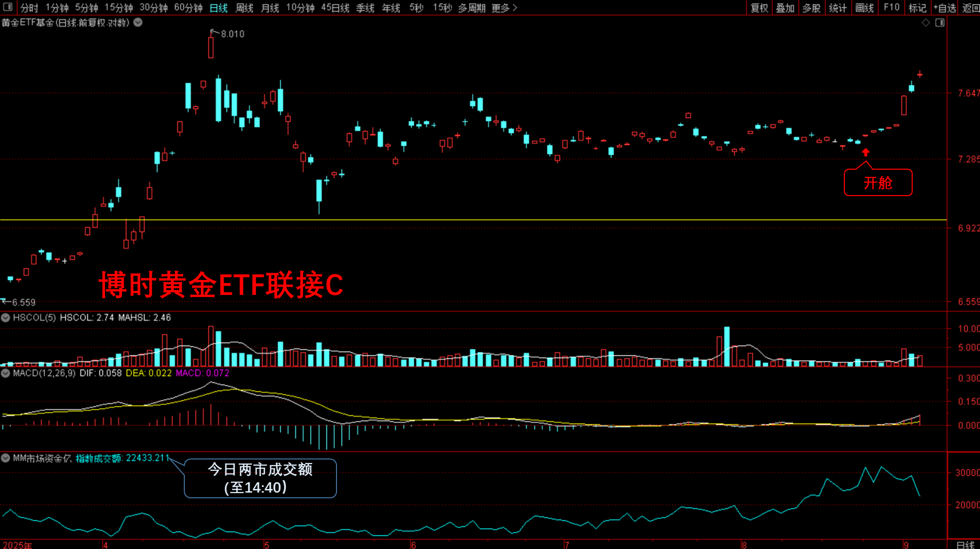980x549 pixels.
Task: Switch to the 周线 weekly chart
Action: [244, 8]
